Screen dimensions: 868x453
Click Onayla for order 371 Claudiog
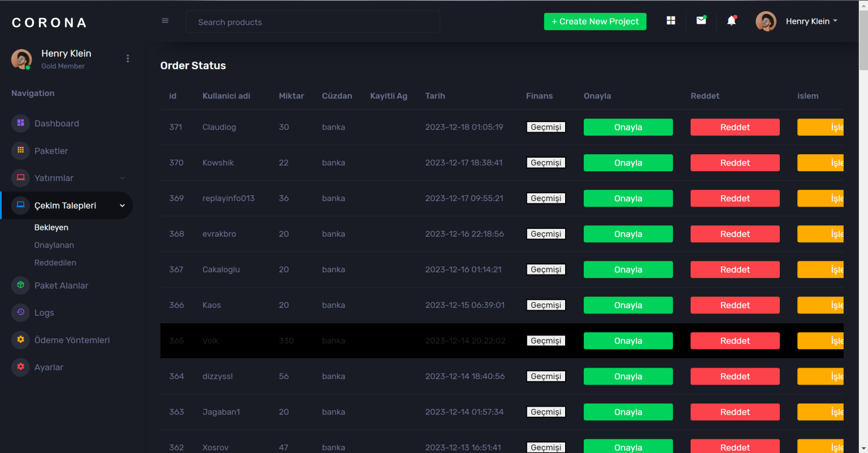click(628, 127)
